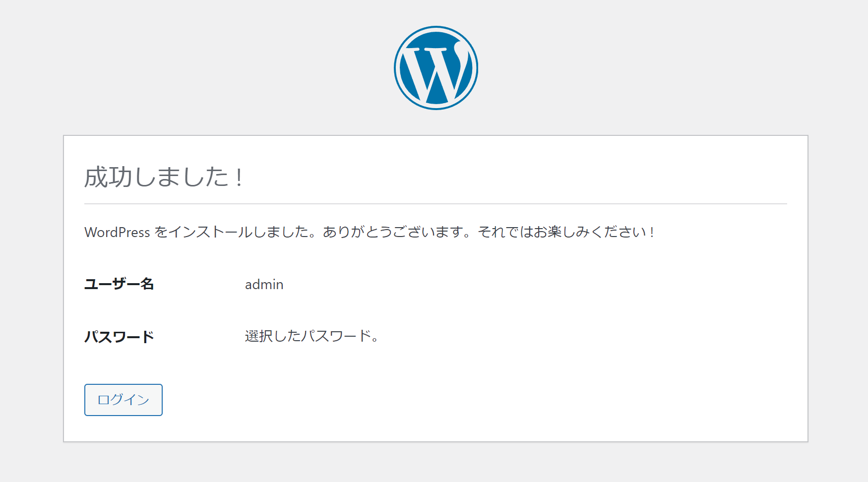Image resolution: width=868 pixels, height=482 pixels.
Task: Click the パスワード label
Action: point(119,337)
